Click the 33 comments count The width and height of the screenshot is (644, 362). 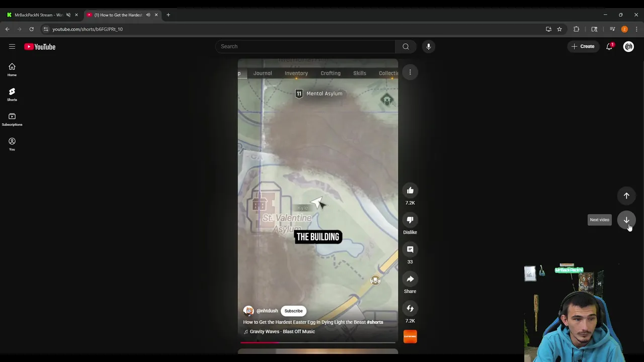[x=410, y=262]
